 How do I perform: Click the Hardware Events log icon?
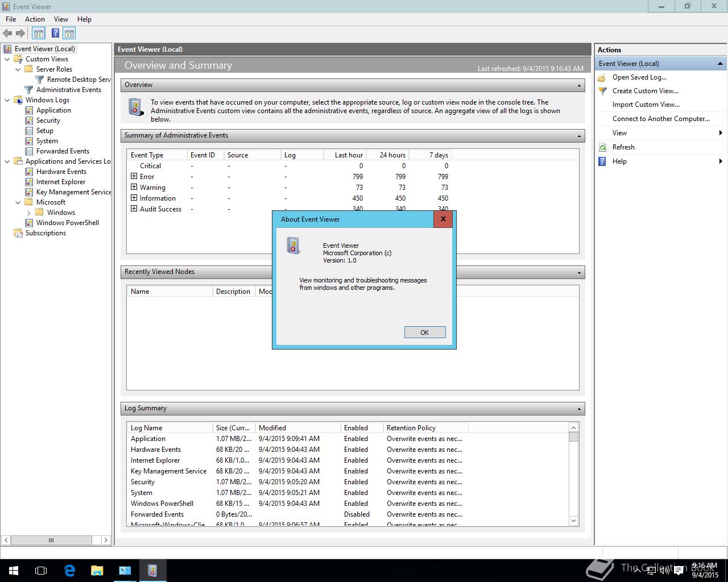click(x=29, y=172)
